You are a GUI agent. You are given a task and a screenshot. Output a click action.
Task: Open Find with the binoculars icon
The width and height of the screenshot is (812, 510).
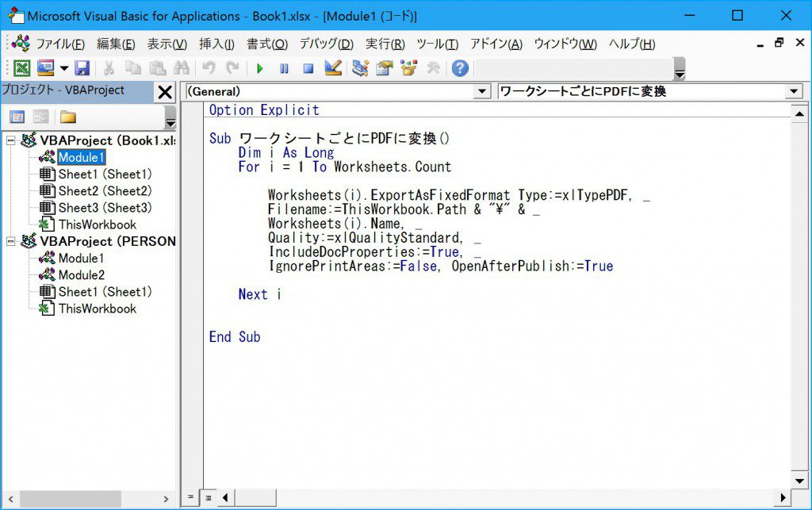182,68
